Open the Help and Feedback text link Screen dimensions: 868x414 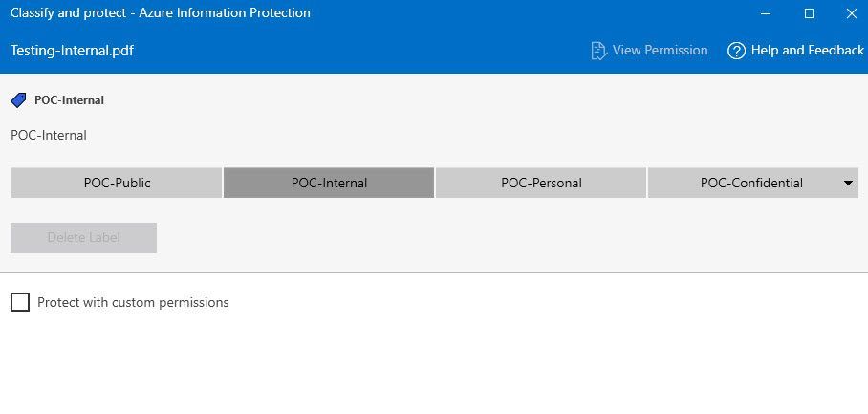click(807, 51)
